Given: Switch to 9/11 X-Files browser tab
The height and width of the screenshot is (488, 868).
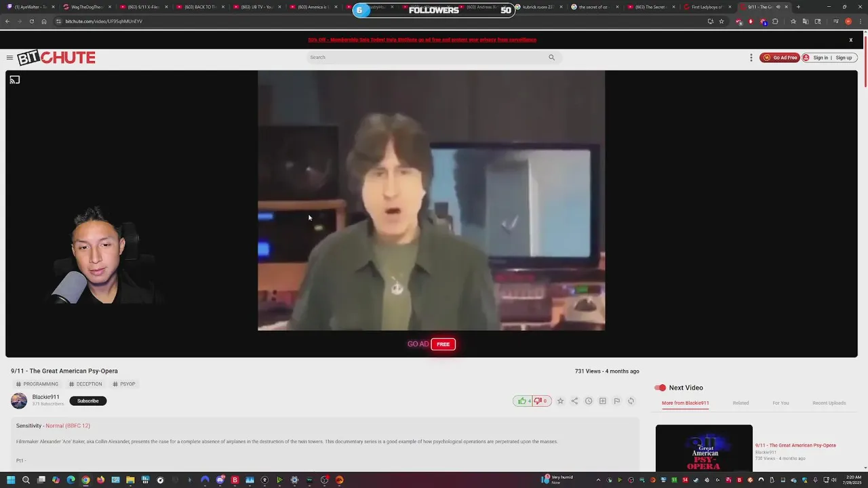Looking at the screenshot, I should [x=143, y=7].
